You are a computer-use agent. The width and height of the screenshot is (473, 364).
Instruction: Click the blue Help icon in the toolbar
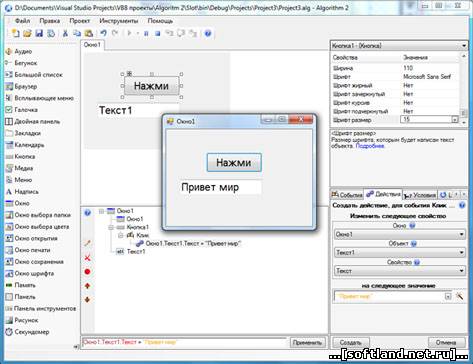tap(208, 33)
